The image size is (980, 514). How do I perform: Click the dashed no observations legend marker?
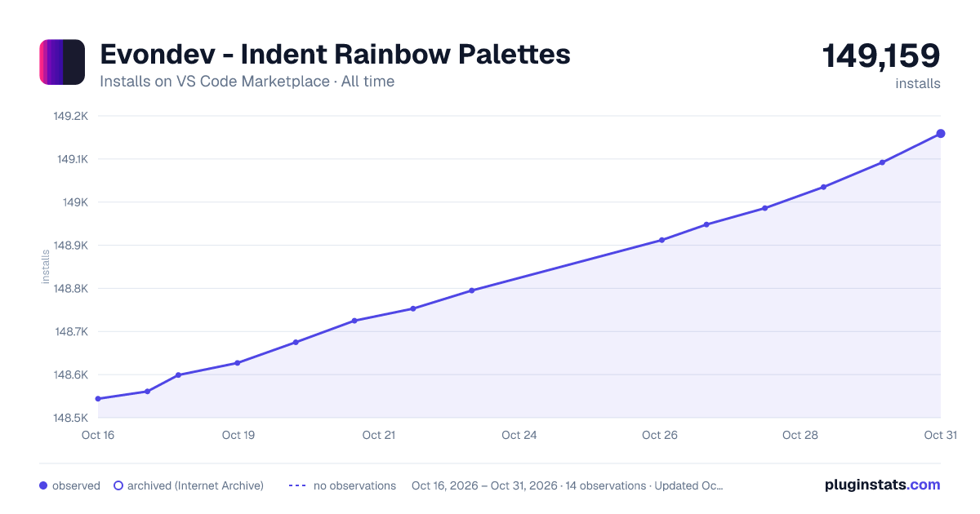click(x=297, y=485)
